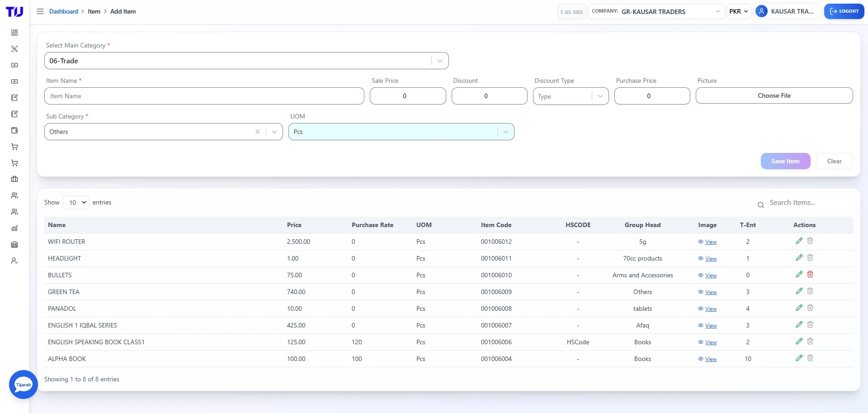Open the hamburger menu beside the logo

click(40, 11)
